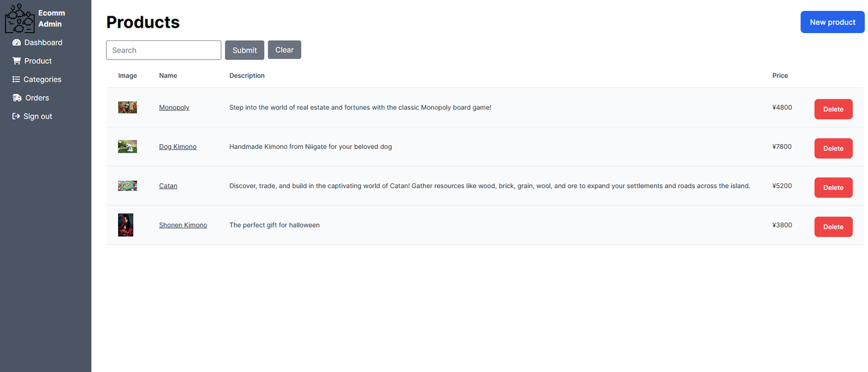The width and height of the screenshot is (868, 372).
Task: Click the Categories list icon
Action: [x=16, y=80]
